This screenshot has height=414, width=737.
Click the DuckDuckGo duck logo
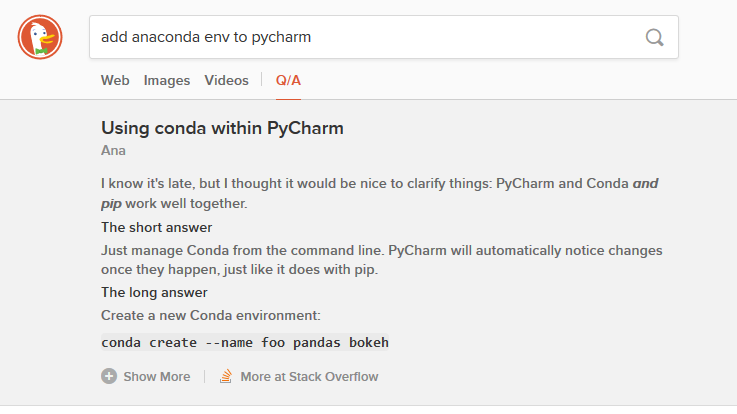[40, 38]
